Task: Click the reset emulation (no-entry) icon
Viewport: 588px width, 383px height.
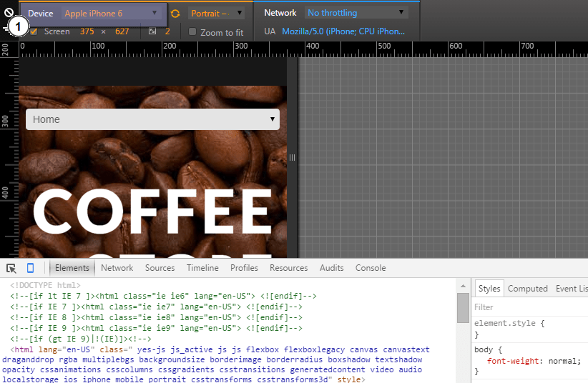Action: point(9,13)
